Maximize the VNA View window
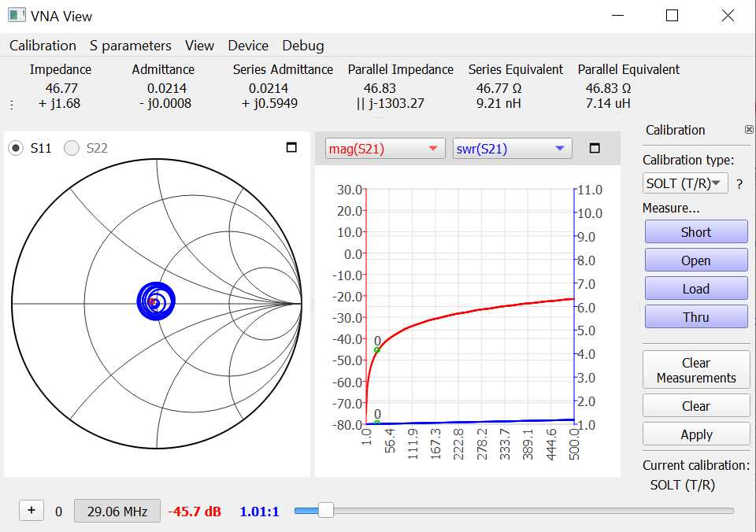 [672, 16]
